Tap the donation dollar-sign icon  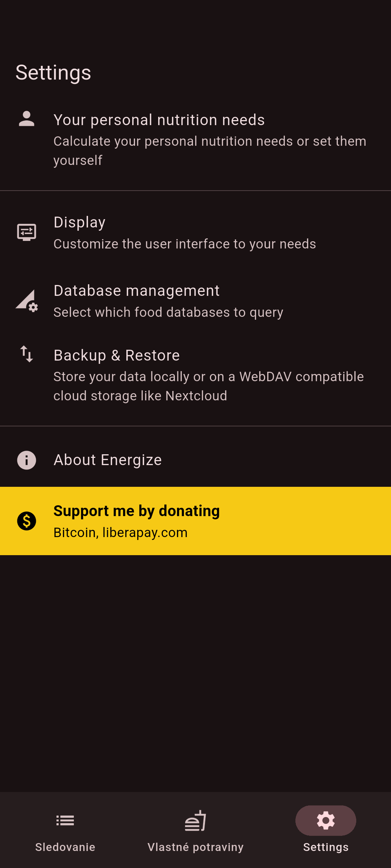coord(26,521)
